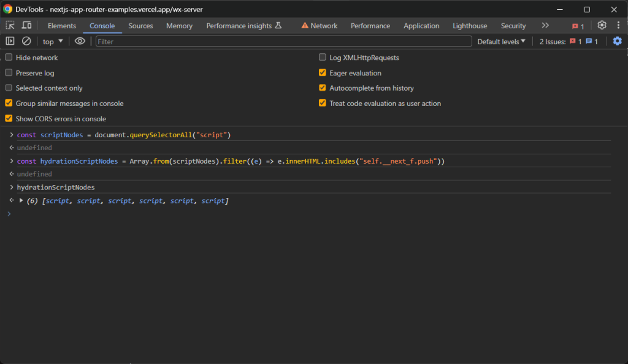Enable the Preserve log checkbox
The height and width of the screenshot is (364, 628).
(x=8, y=72)
